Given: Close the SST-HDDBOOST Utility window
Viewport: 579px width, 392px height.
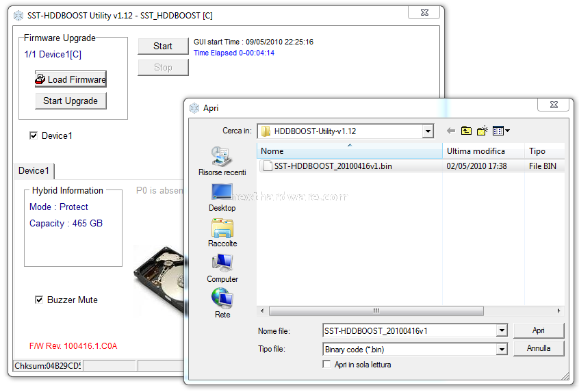Looking at the screenshot, I should click(x=424, y=12).
